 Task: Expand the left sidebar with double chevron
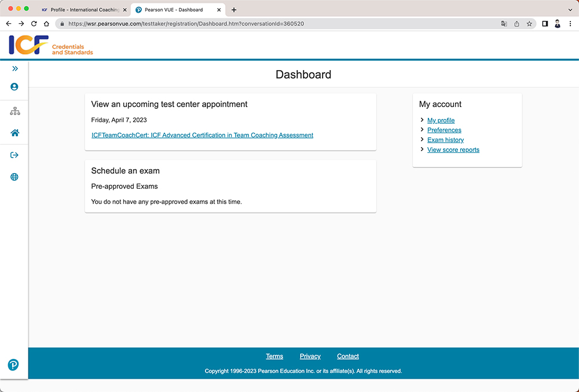[x=14, y=68]
